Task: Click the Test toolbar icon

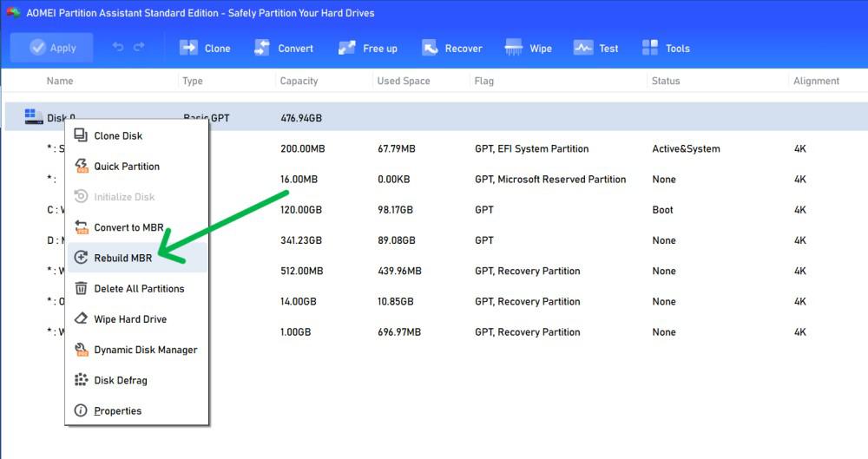Action: click(x=583, y=48)
